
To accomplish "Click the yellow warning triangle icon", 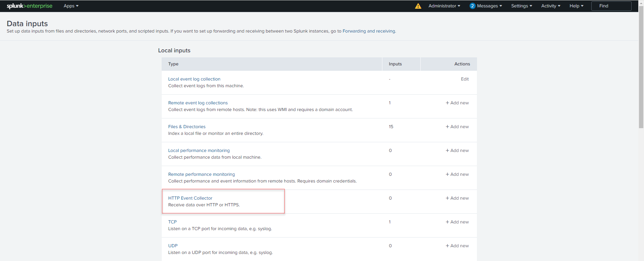I will tap(418, 6).
